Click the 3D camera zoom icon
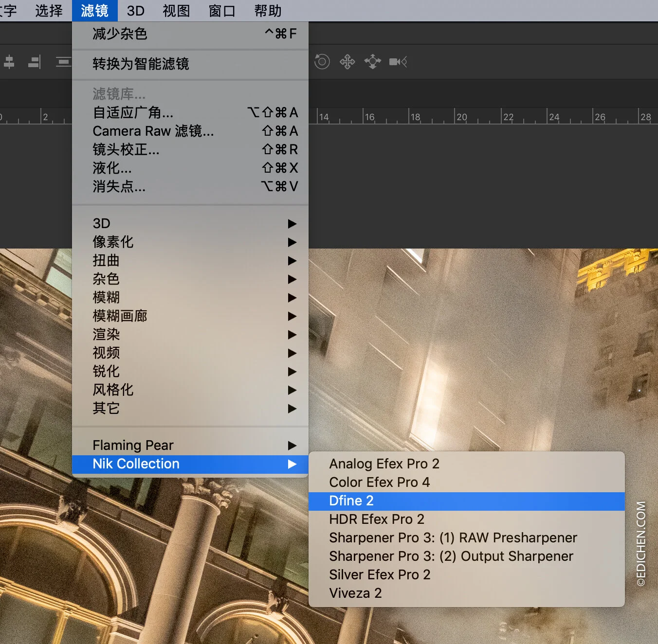 pos(398,62)
